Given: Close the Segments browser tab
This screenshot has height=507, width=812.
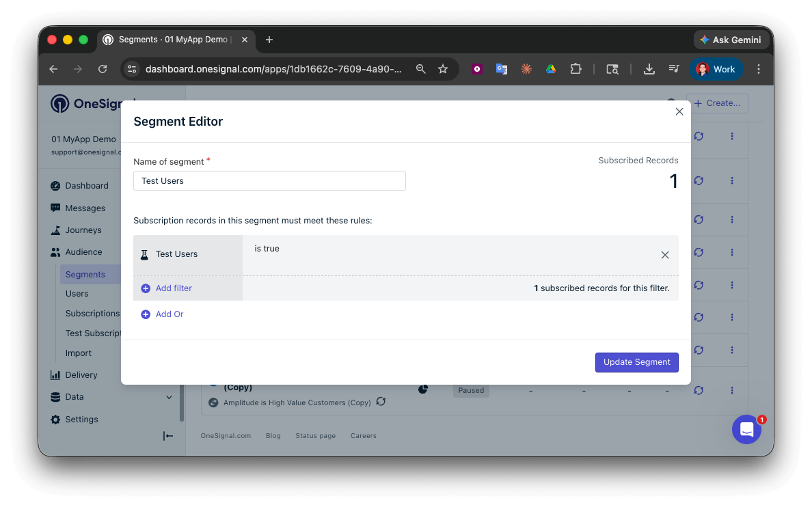Looking at the screenshot, I should 245,40.
